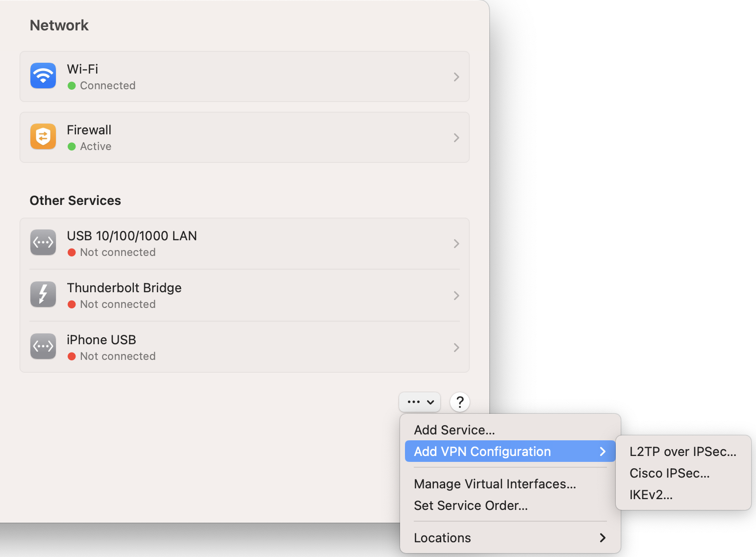Click the iPhone USB label
The height and width of the screenshot is (557, 756).
coord(101,340)
